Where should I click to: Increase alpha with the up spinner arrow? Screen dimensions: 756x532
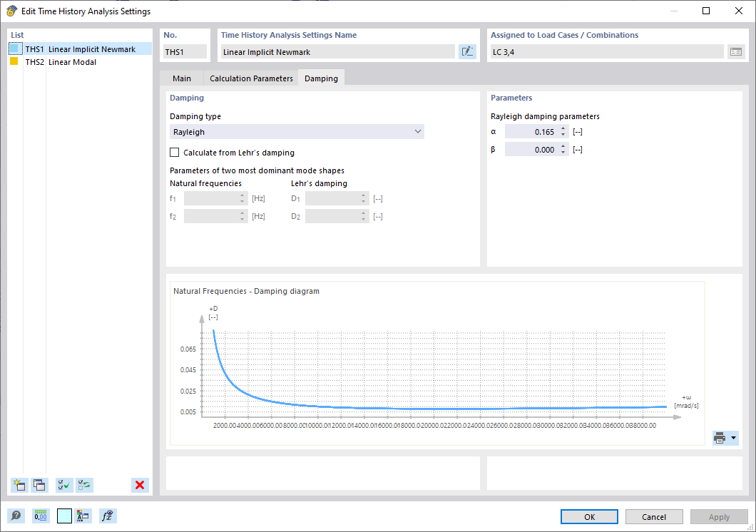click(x=563, y=128)
